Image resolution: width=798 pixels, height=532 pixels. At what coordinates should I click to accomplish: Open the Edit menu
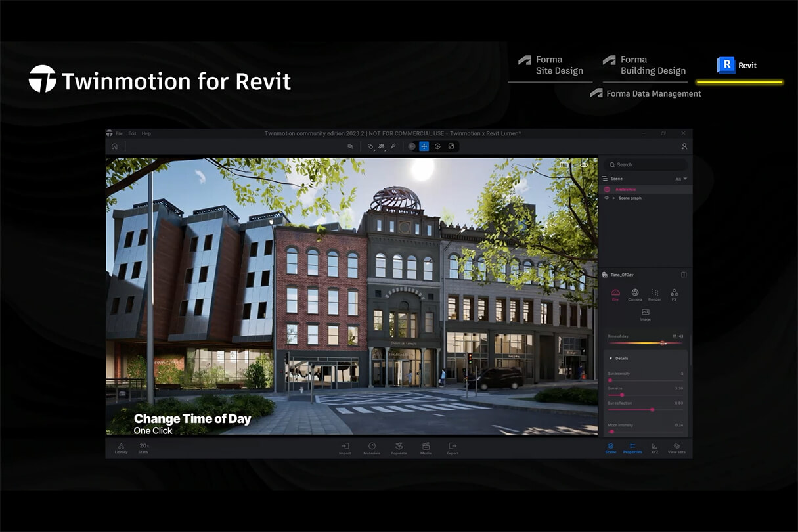pyautogui.click(x=132, y=133)
